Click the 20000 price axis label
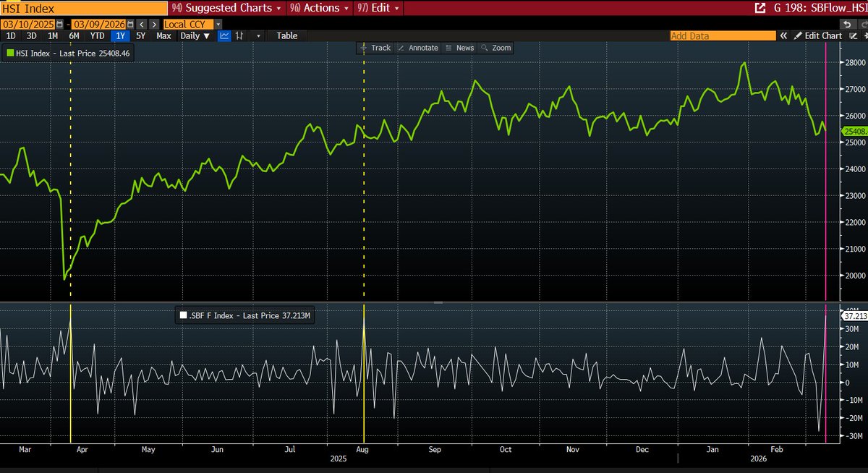 (x=855, y=275)
